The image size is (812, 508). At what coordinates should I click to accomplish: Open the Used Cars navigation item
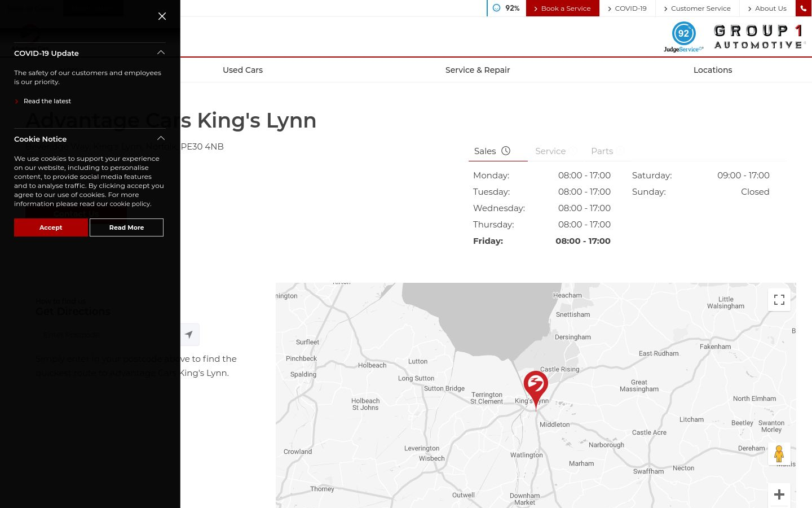(x=242, y=70)
